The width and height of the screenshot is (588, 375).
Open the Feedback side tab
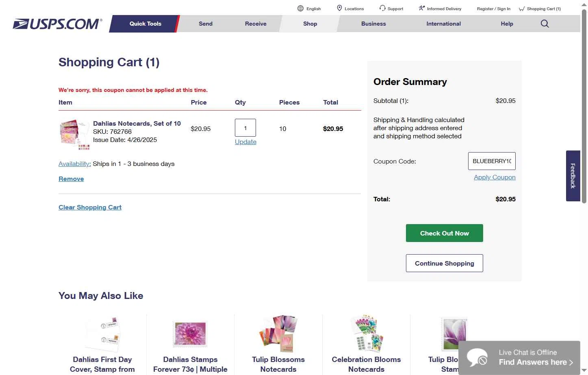click(x=573, y=176)
